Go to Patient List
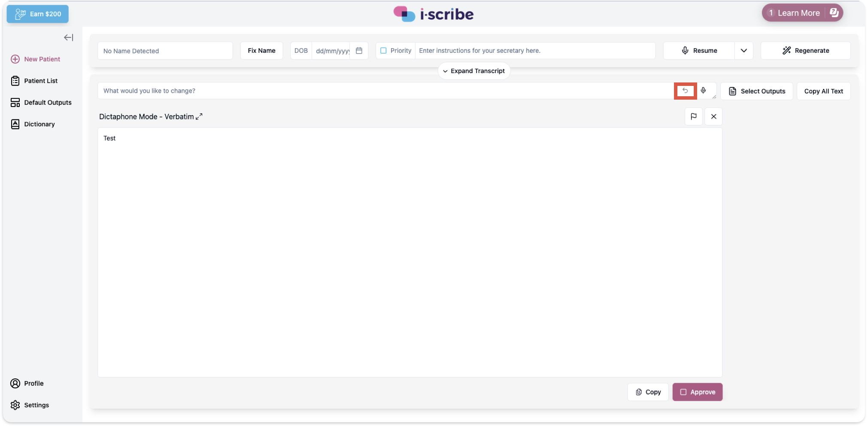Image resolution: width=868 pixels, height=427 pixels. [x=34, y=81]
